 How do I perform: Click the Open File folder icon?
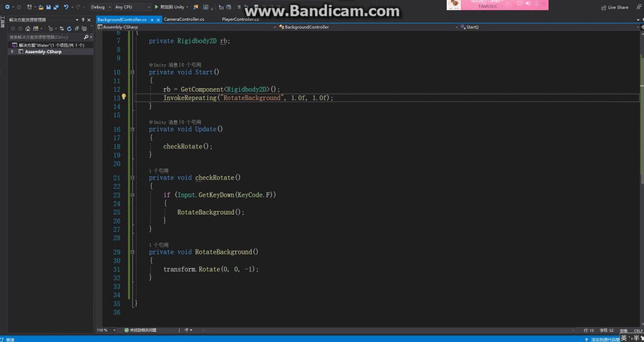tap(39, 7)
